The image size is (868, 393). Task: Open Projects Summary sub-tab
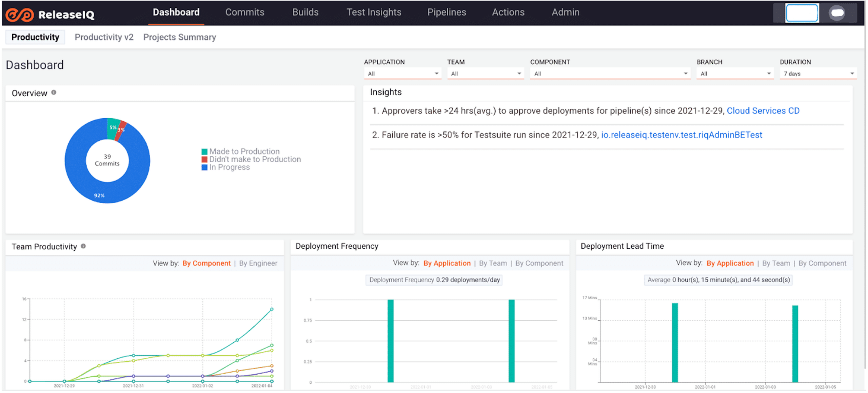pos(179,37)
